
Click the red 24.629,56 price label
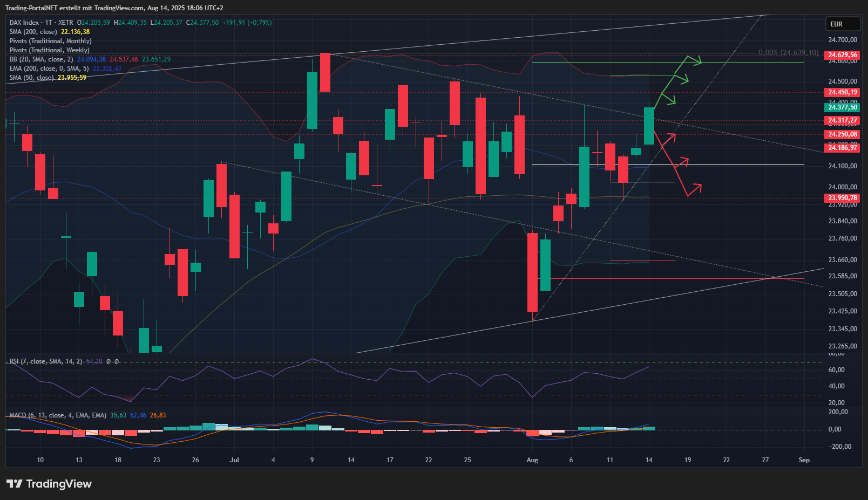(x=842, y=55)
